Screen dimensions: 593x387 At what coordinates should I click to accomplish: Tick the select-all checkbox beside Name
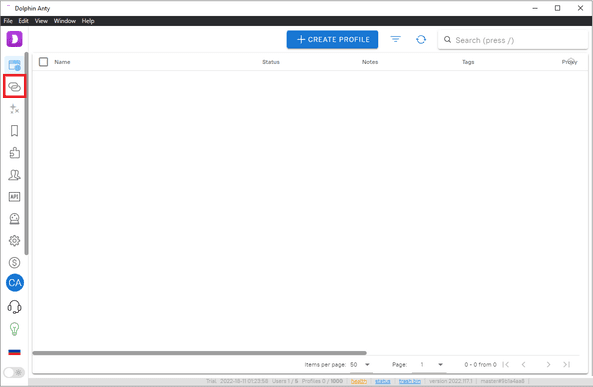43,62
